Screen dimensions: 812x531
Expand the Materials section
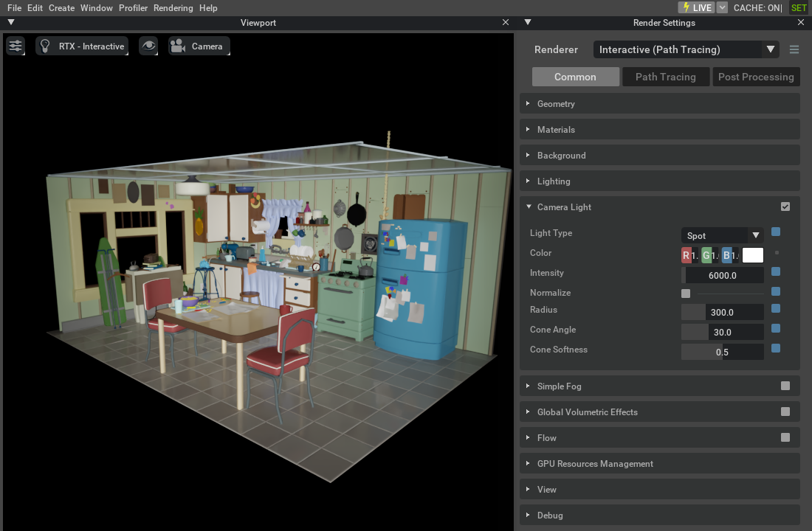pos(660,129)
